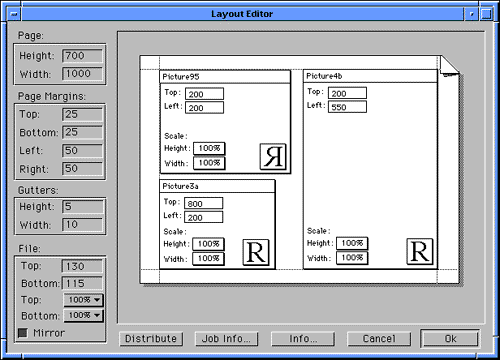Screen dimensions: 500x360
Task: Edit the Page Width field
Action: [x=82, y=74]
